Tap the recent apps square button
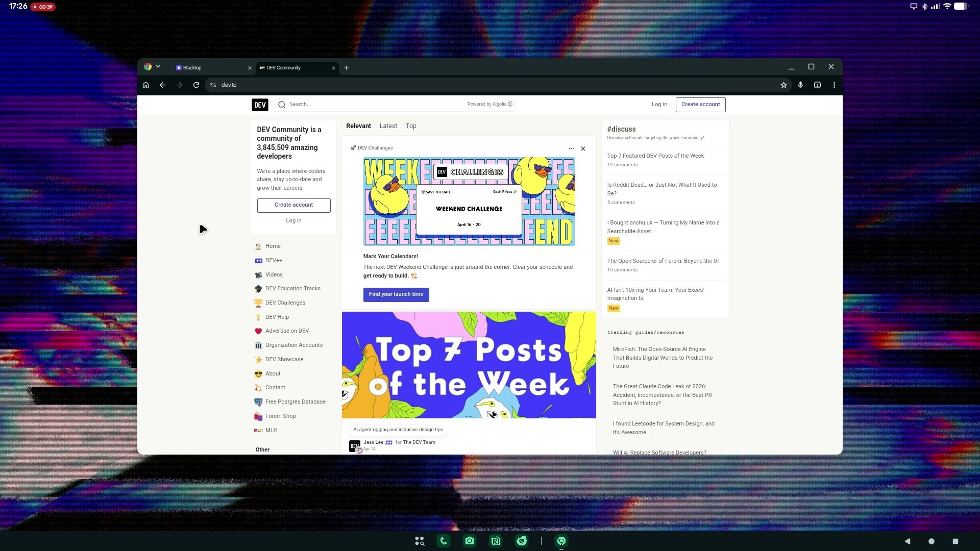Image resolution: width=980 pixels, height=551 pixels. (955, 541)
